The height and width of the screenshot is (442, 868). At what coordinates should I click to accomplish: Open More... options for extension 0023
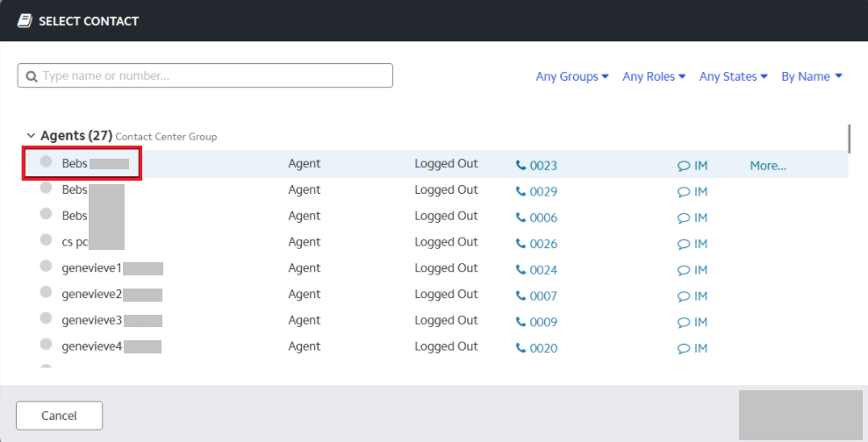click(768, 166)
